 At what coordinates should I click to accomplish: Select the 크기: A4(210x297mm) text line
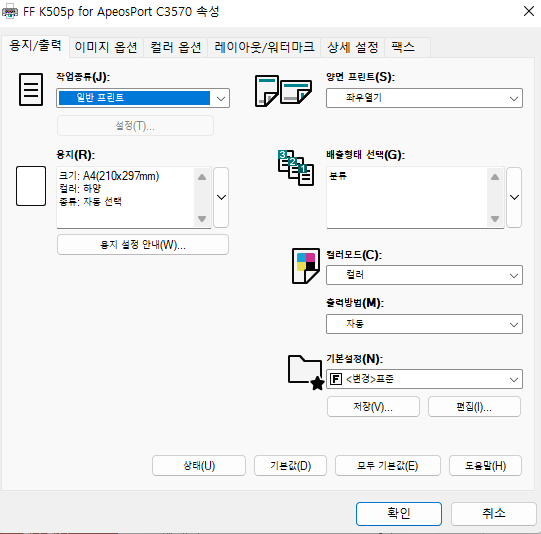click(109, 176)
